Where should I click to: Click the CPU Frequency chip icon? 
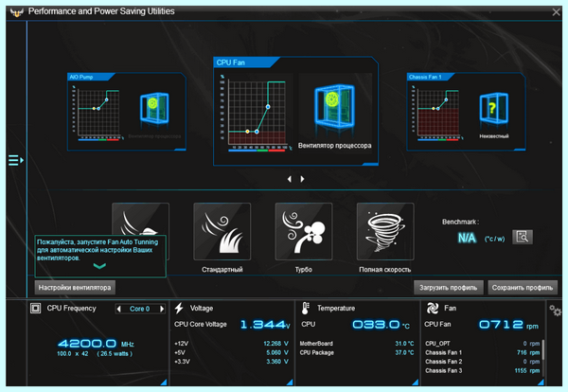pos(36,309)
